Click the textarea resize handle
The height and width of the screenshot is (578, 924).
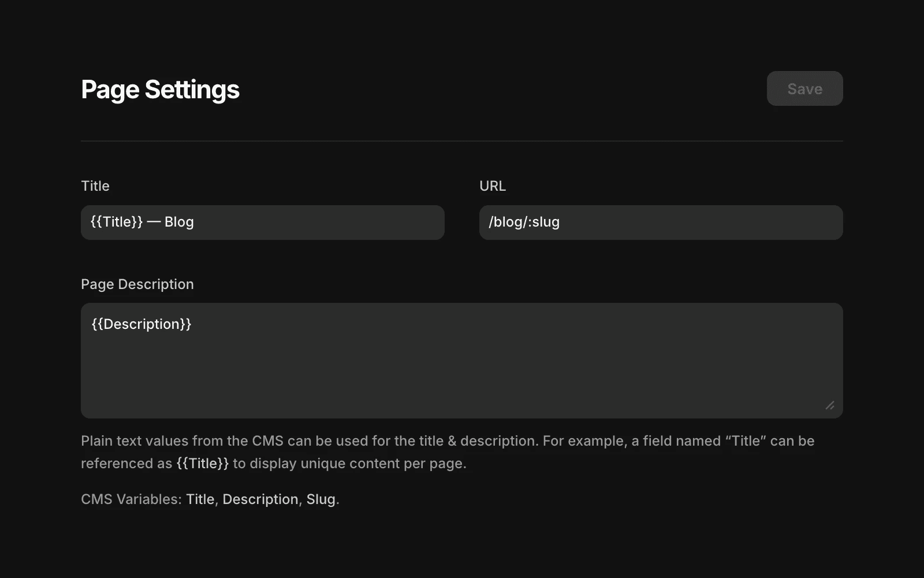(830, 406)
